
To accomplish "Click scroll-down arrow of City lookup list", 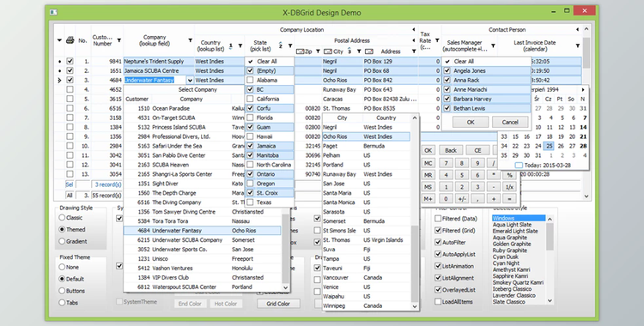I will click(x=415, y=306).
